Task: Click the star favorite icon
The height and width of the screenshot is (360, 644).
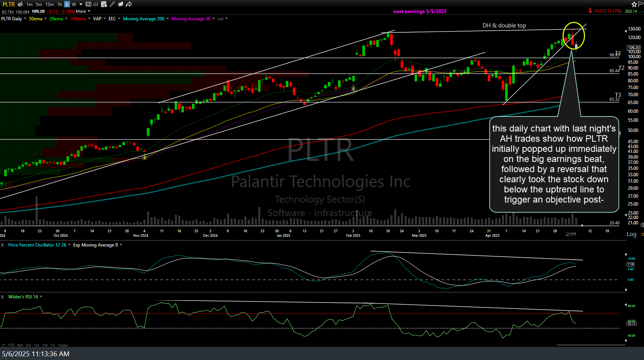Action: (x=634, y=4)
